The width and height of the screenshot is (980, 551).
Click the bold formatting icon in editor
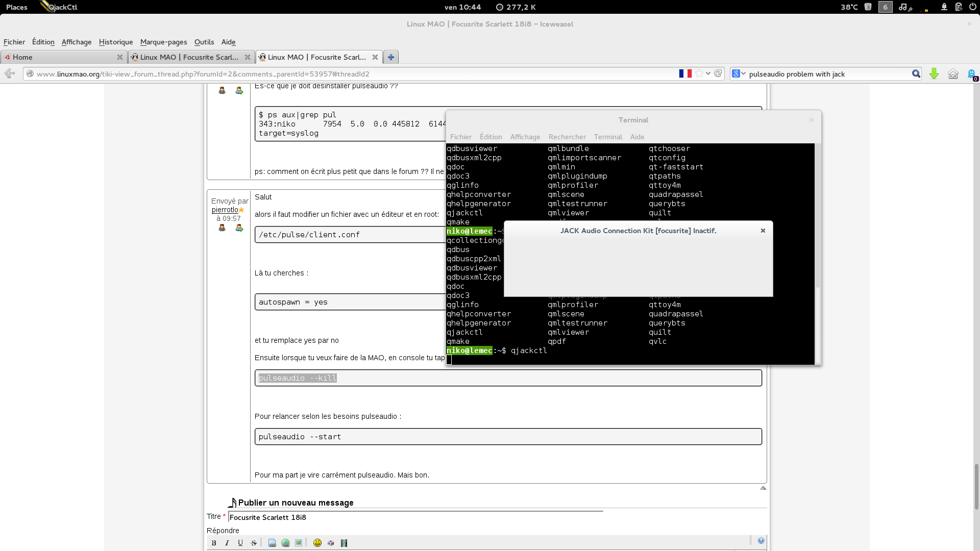[x=214, y=543]
